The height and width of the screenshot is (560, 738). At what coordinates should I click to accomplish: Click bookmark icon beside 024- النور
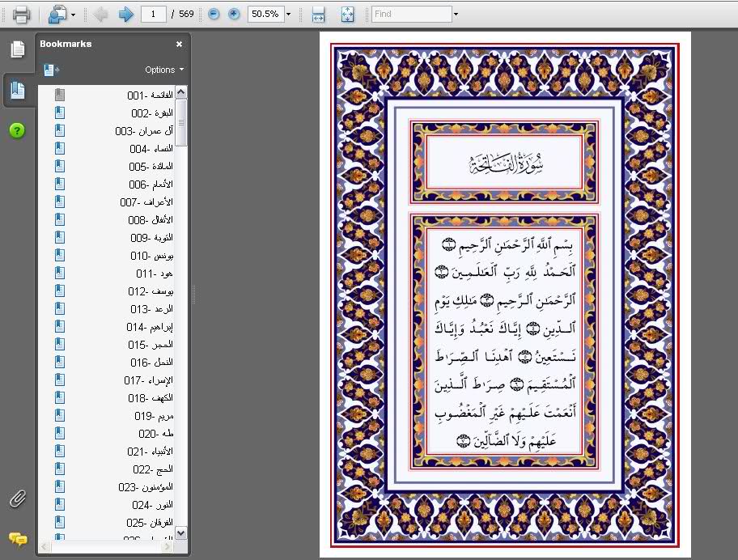coord(60,505)
